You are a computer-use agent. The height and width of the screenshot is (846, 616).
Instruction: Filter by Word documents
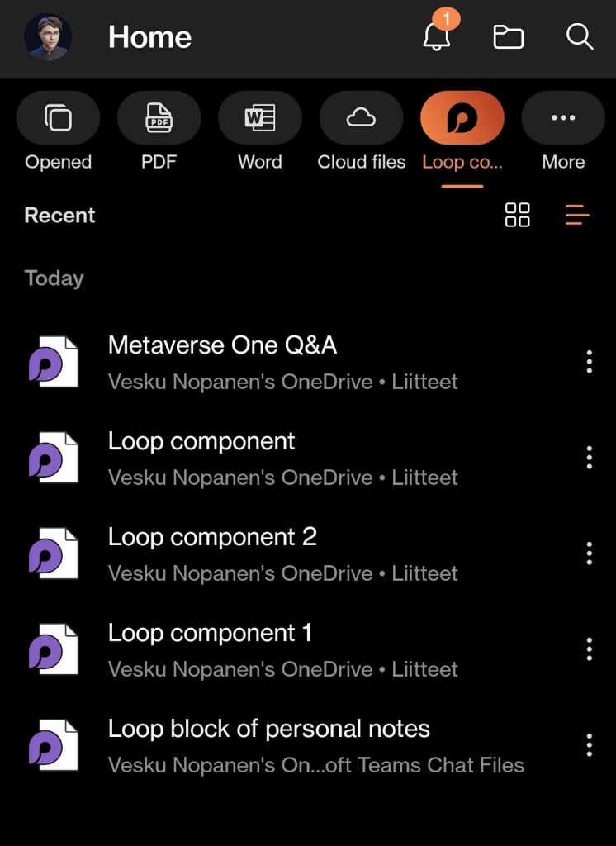pyautogui.click(x=260, y=119)
